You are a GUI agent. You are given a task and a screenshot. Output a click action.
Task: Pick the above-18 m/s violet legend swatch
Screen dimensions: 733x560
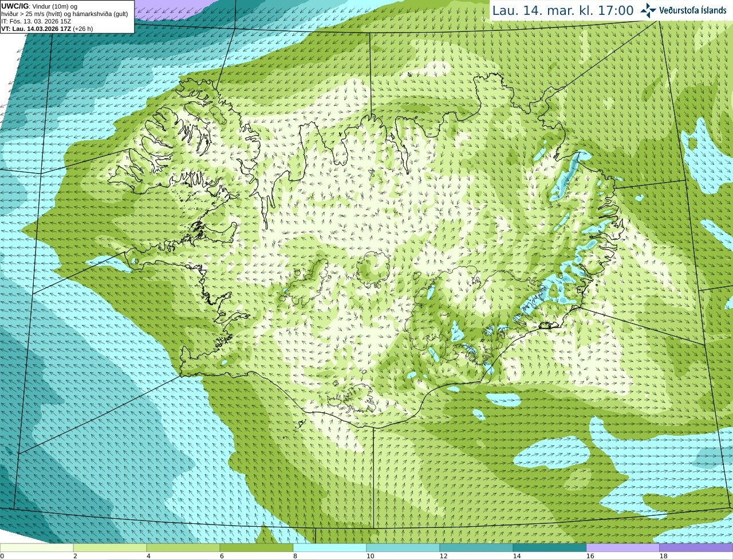point(696,548)
